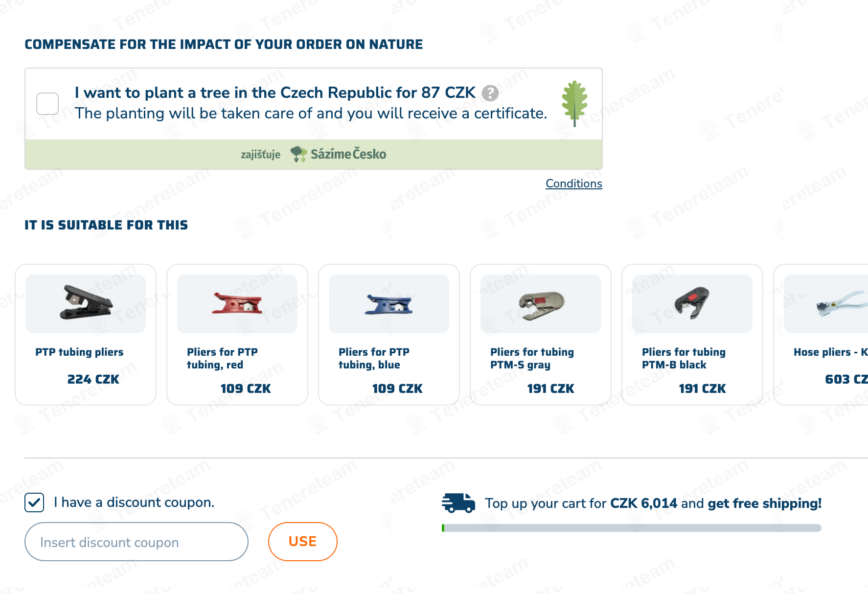Open the PTM-S gray pliers image
This screenshot has height=594, width=868.
point(541,304)
